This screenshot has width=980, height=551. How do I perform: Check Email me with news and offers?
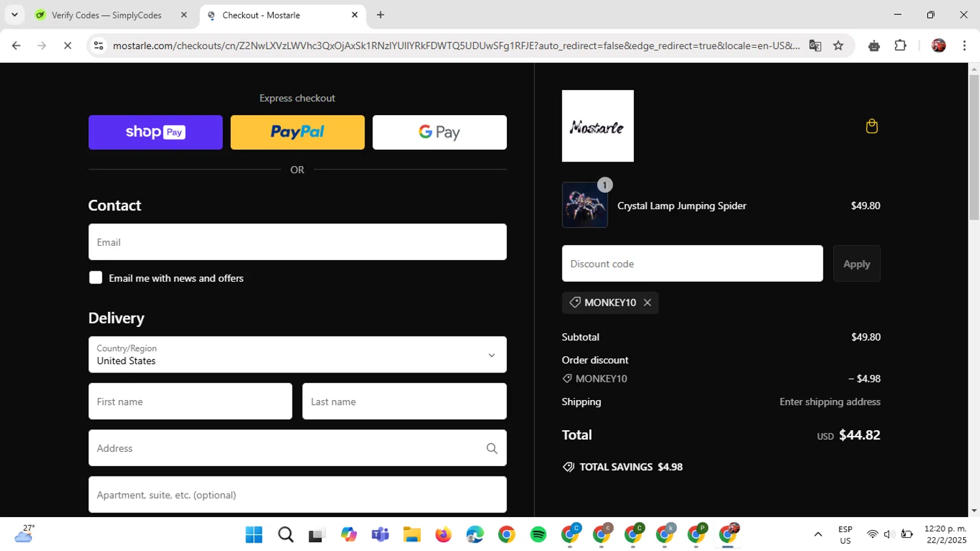95,278
